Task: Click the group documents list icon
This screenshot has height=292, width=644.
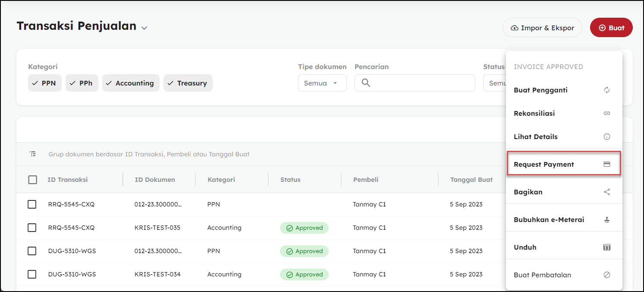Action: (x=33, y=154)
